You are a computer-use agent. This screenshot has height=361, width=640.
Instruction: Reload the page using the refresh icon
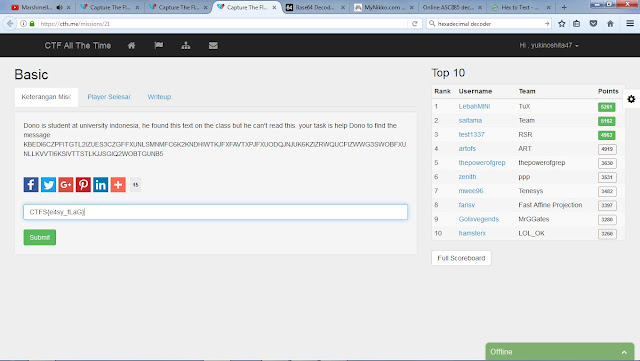[x=415, y=24]
